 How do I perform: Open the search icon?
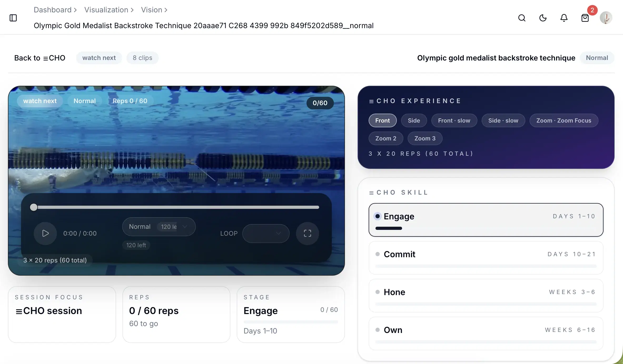(522, 18)
